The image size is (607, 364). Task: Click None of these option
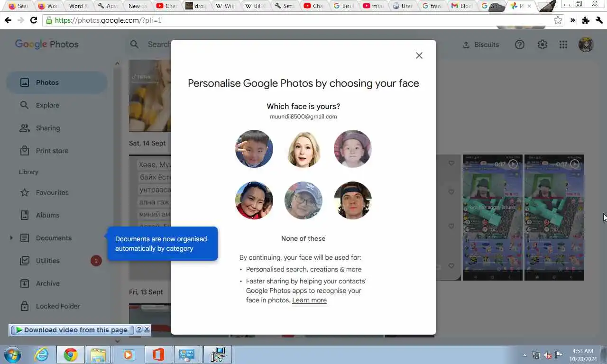[x=303, y=238]
